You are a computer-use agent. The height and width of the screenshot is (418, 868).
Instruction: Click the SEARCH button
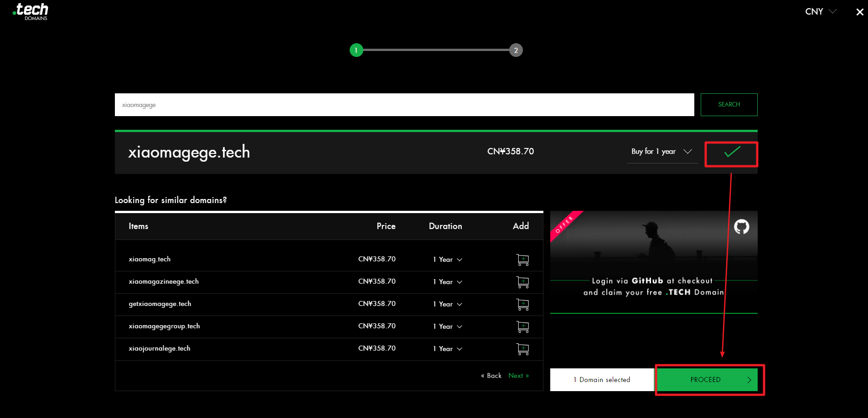(x=729, y=105)
